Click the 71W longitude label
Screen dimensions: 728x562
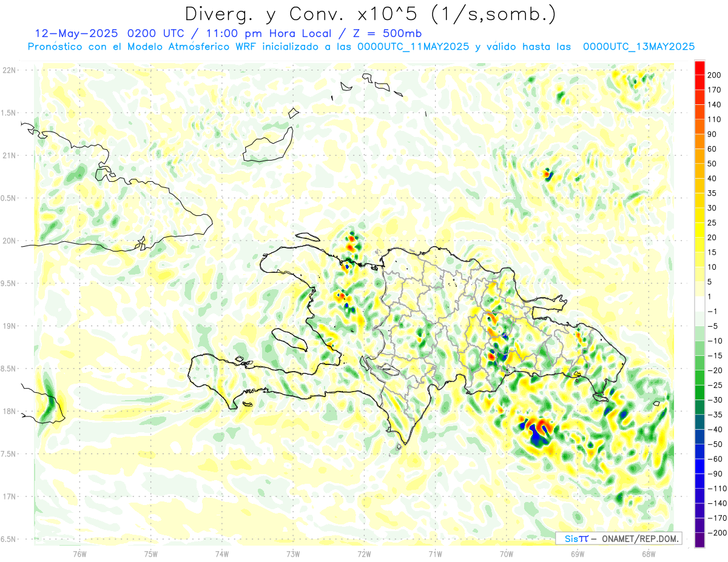(x=435, y=553)
